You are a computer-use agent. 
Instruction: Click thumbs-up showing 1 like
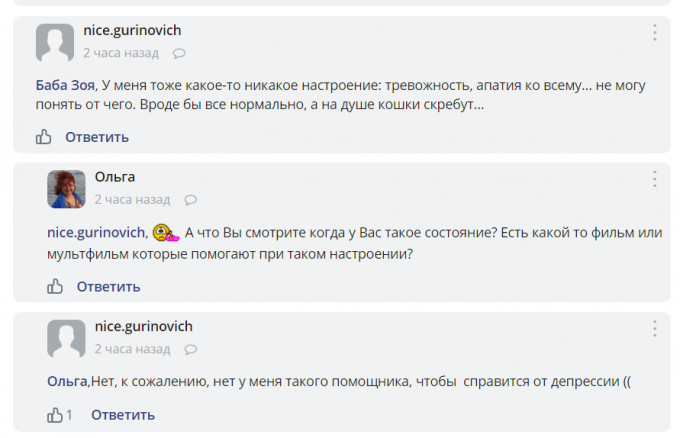pyautogui.click(x=55, y=415)
